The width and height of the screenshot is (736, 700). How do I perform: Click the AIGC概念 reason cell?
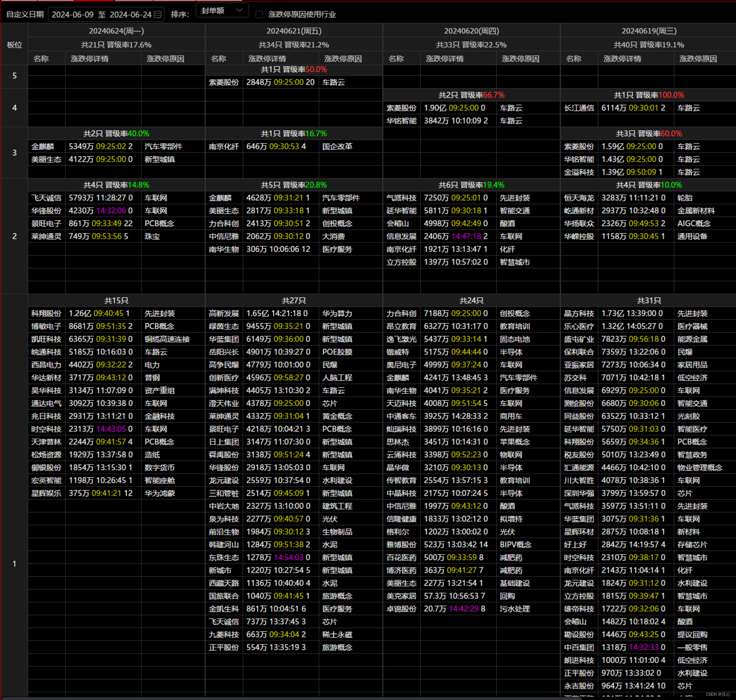(694, 223)
